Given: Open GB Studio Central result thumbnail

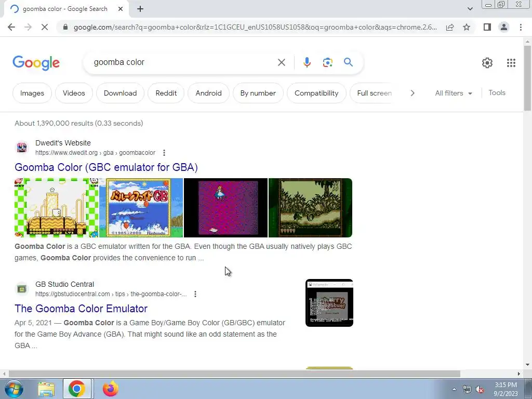Looking at the screenshot, I should tap(329, 303).
